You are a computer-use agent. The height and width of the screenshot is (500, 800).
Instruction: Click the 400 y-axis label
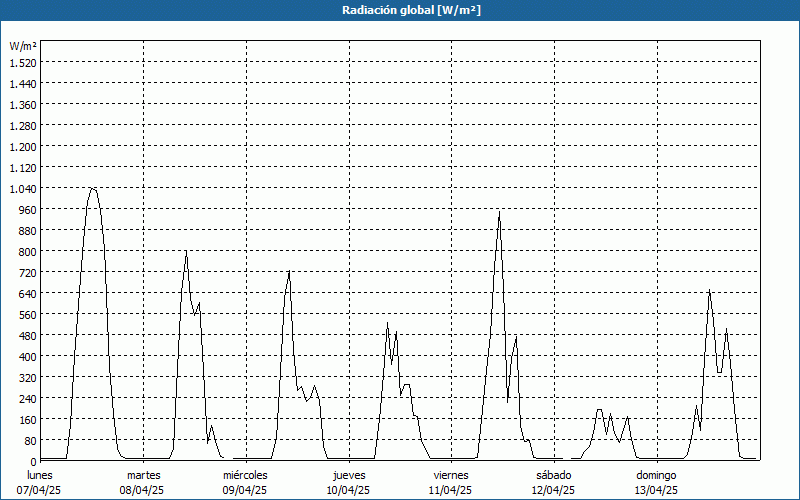coord(28,356)
